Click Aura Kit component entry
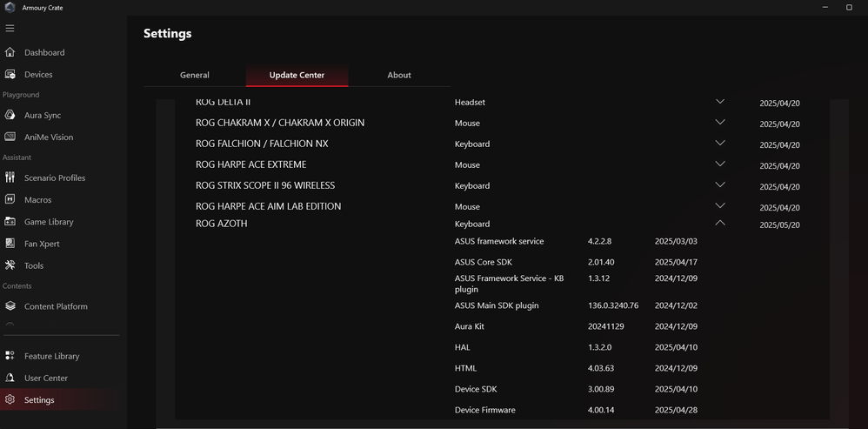 point(470,326)
